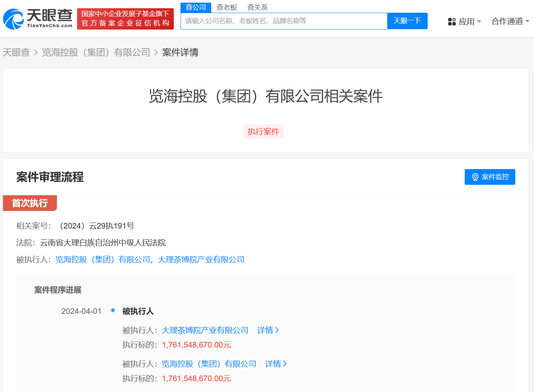
Task: Click the company name search input field
Action: pyautogui.click(x=284, y=21)
